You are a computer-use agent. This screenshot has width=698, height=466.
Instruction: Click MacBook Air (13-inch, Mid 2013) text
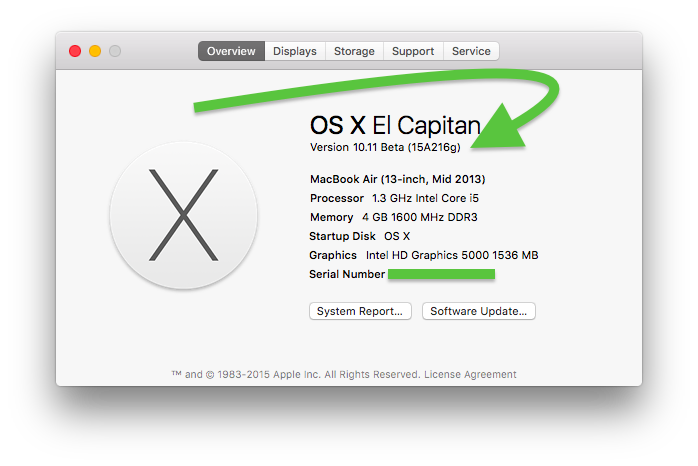(x=398, y=179)
